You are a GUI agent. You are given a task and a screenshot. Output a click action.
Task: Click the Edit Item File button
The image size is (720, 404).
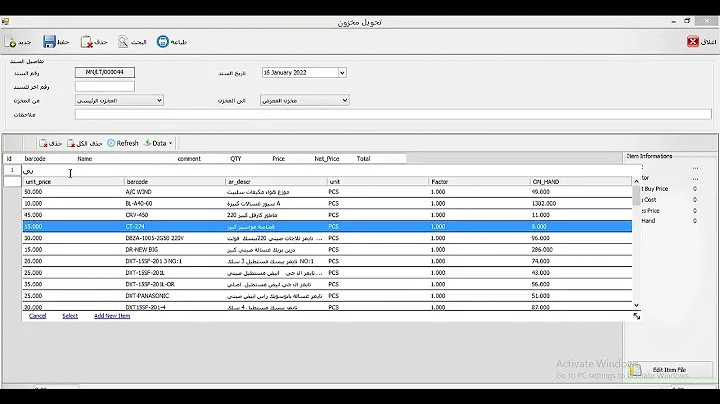click(669, 370)
